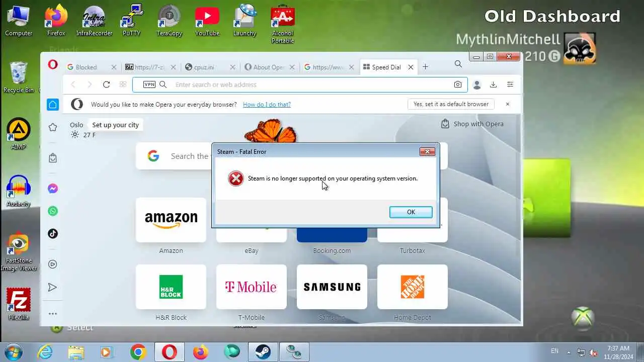Click the Steam taskbar button

coord(263,352)
